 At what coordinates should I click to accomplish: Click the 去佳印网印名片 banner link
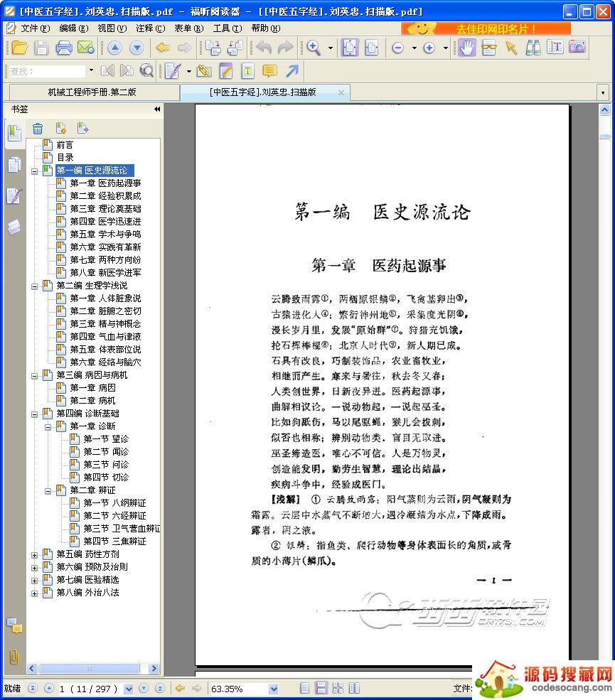pos(486,28)
